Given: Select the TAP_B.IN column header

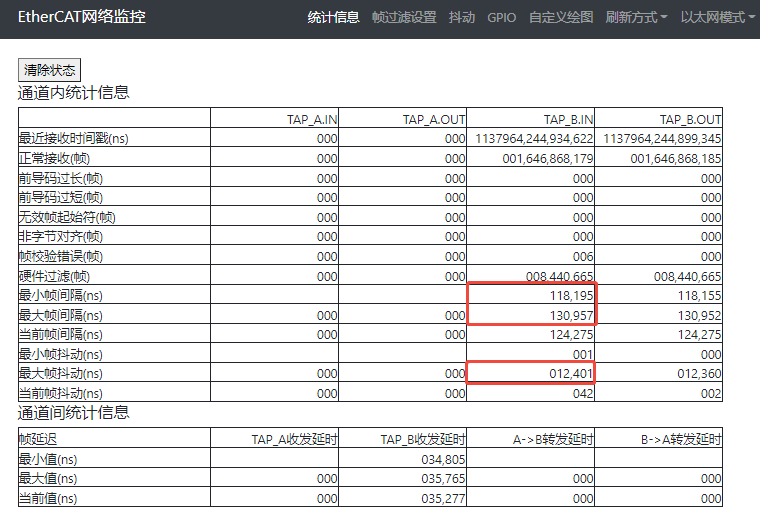Looking at the screenshot, I should coord(568,119).
